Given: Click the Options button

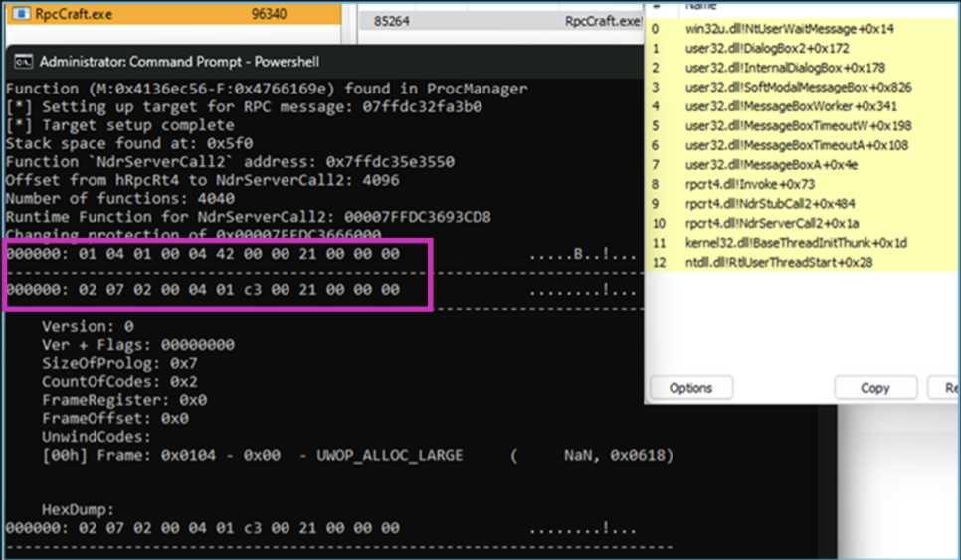Looking at the screenshot, I should click(690, 388).
